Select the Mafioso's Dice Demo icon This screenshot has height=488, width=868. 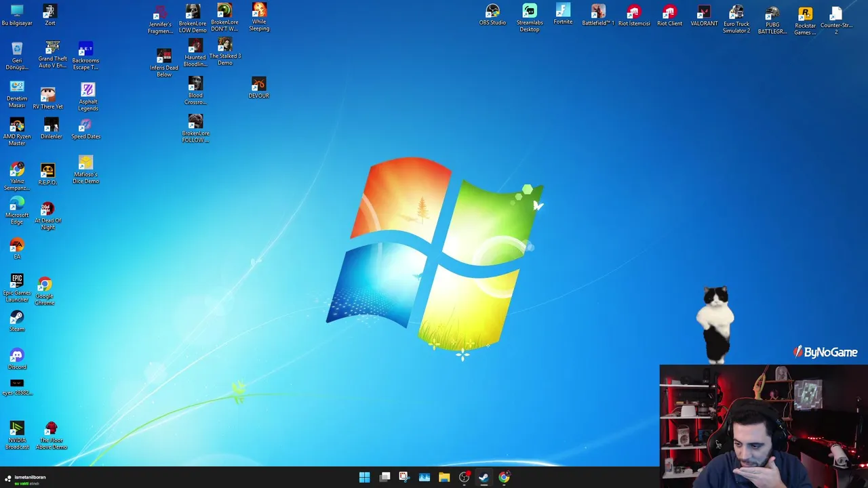point(85,170)
